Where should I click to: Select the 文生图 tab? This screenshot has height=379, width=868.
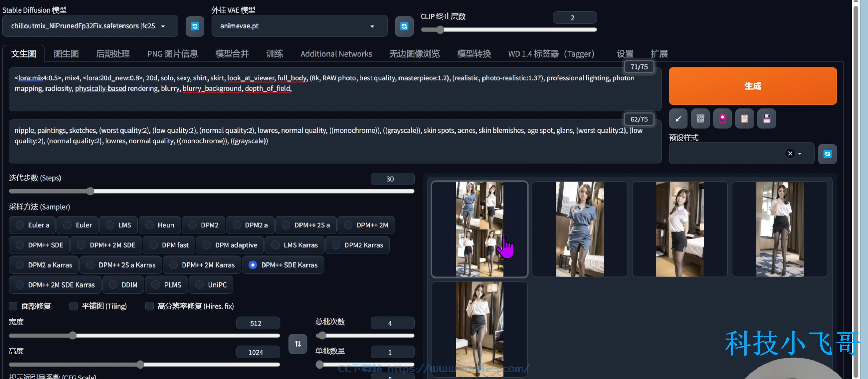[x=24, y=54]
